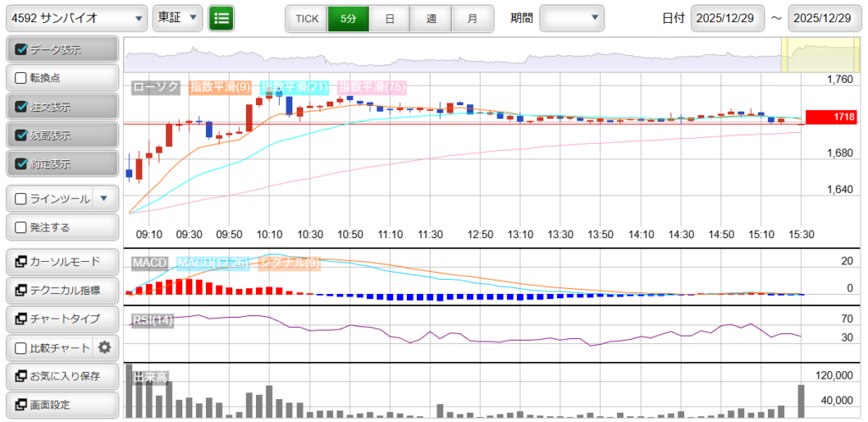Screen dimensions: 868x422
Task: Open the 東証 exchange dropdown
Action: (x=178, y=18)
